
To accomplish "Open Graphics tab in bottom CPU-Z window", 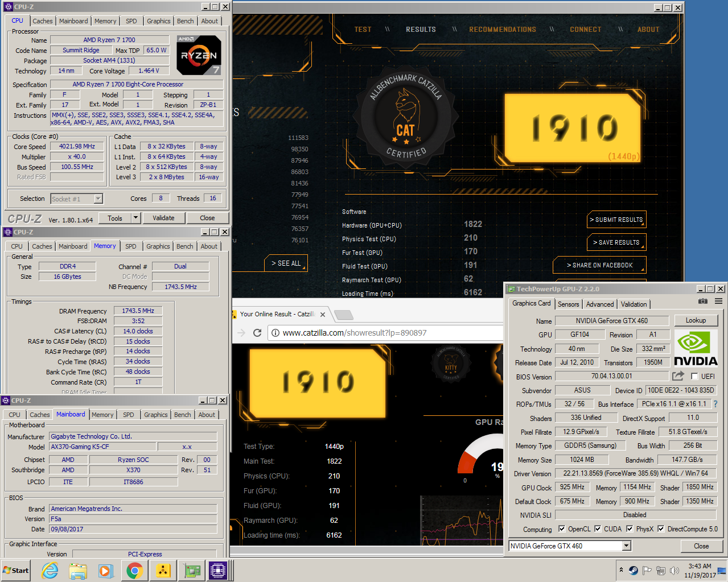I will pyautogui.click(x=156, y=415).
